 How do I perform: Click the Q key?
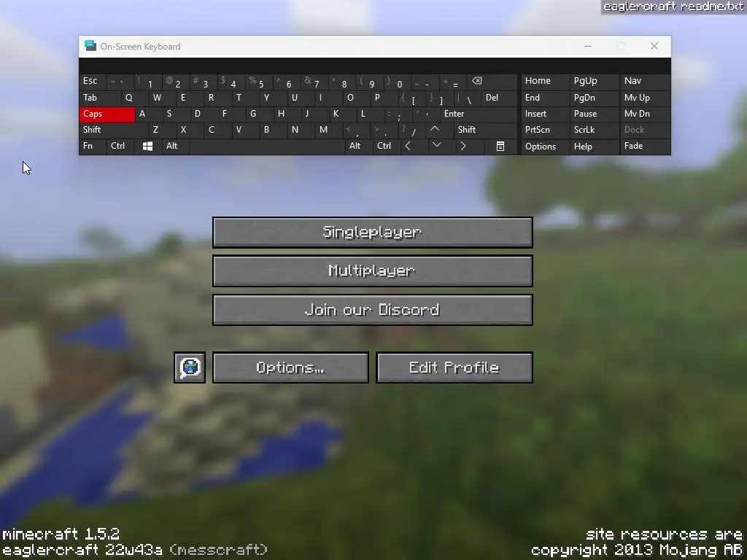135,98
